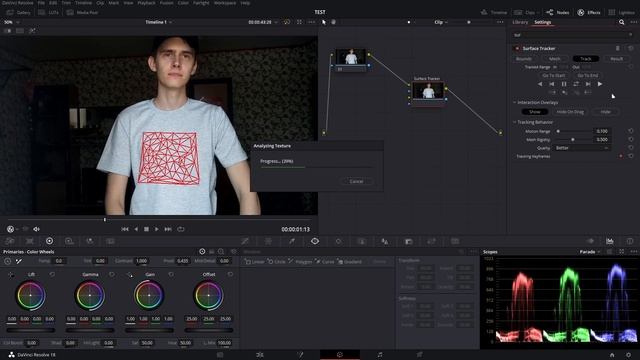This screenshot has width=640, height=360.
Task: Toggle the Clips panel button
Action: click(526, 13)
